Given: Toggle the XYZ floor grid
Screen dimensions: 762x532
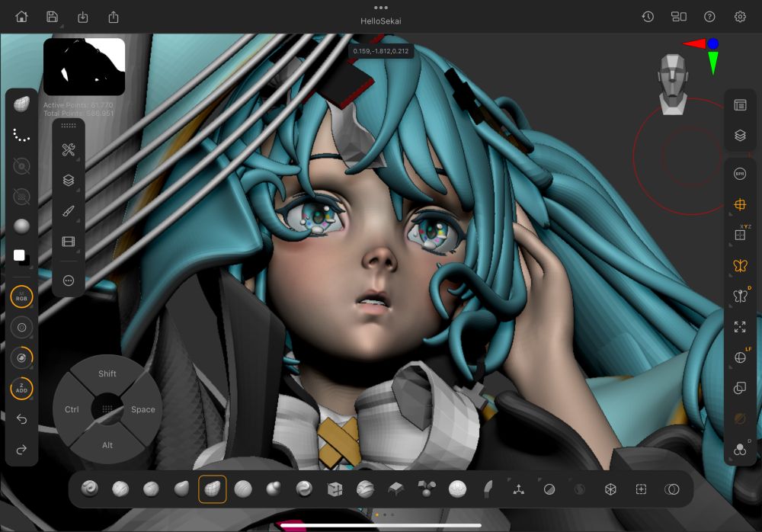Looking at the screenshot, I should pos(741,234).
